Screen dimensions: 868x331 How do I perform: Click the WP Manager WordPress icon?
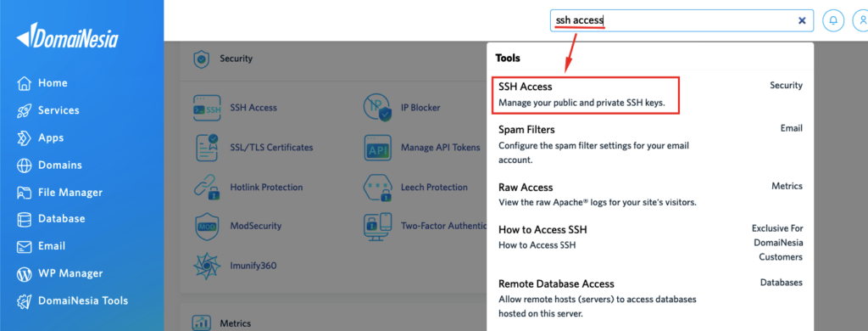[x=25, y=273]
